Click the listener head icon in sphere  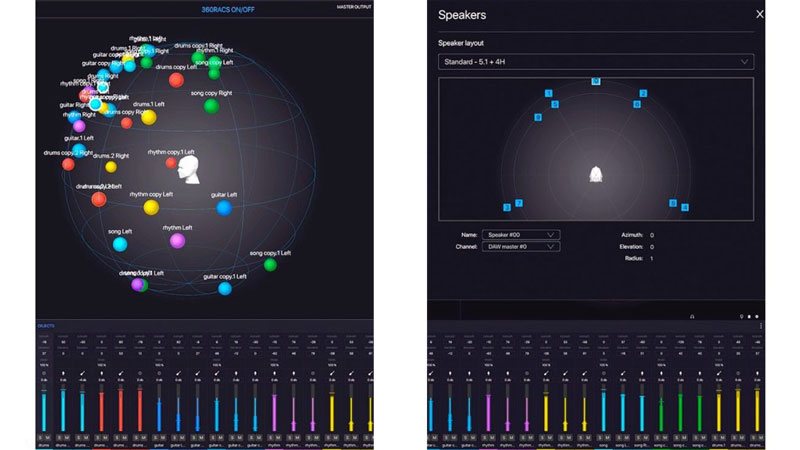[x=189, y=169]
